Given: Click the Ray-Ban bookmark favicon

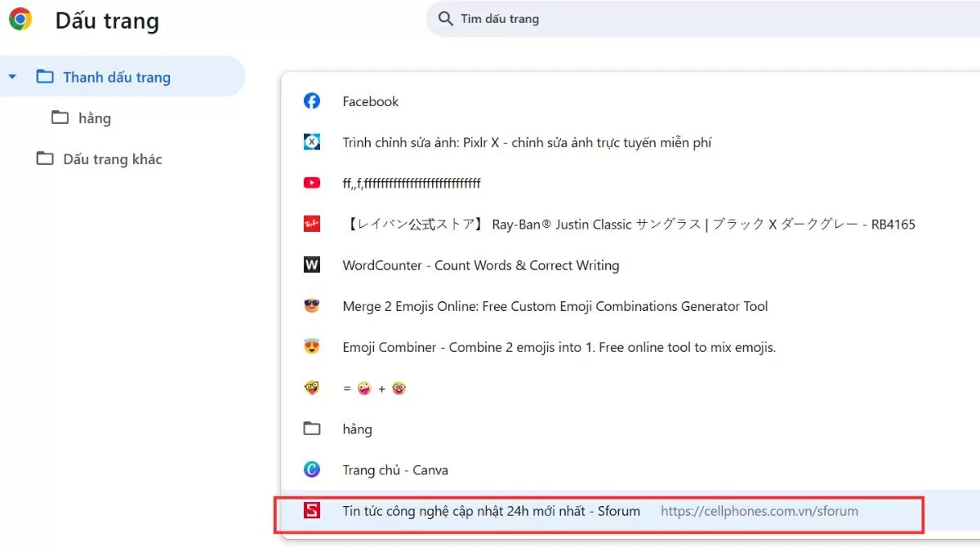Looking at the screenshot, I should pyautogui.click(x=312, y=224).
